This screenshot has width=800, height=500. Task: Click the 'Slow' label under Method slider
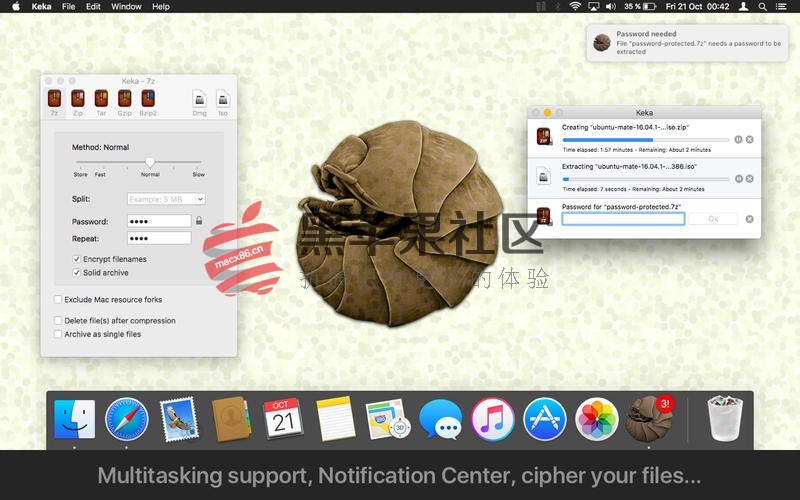[x=198, y=174]
